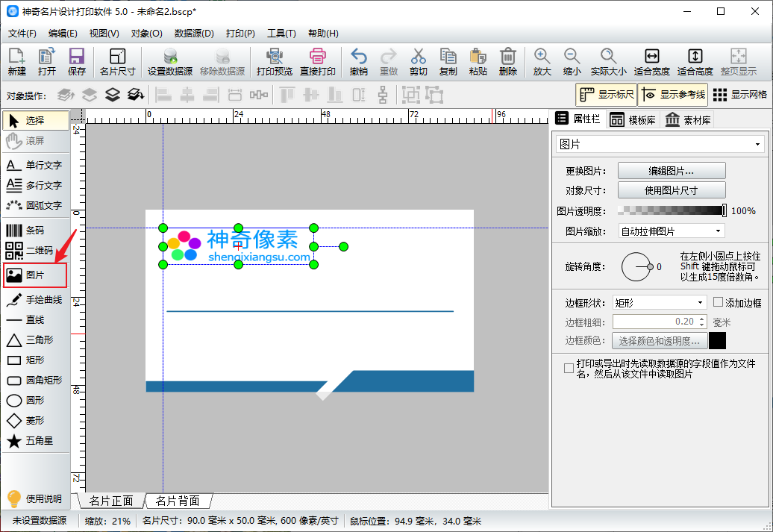Show 实际大小 actual size
773x532 pixels.
(608, 62)
